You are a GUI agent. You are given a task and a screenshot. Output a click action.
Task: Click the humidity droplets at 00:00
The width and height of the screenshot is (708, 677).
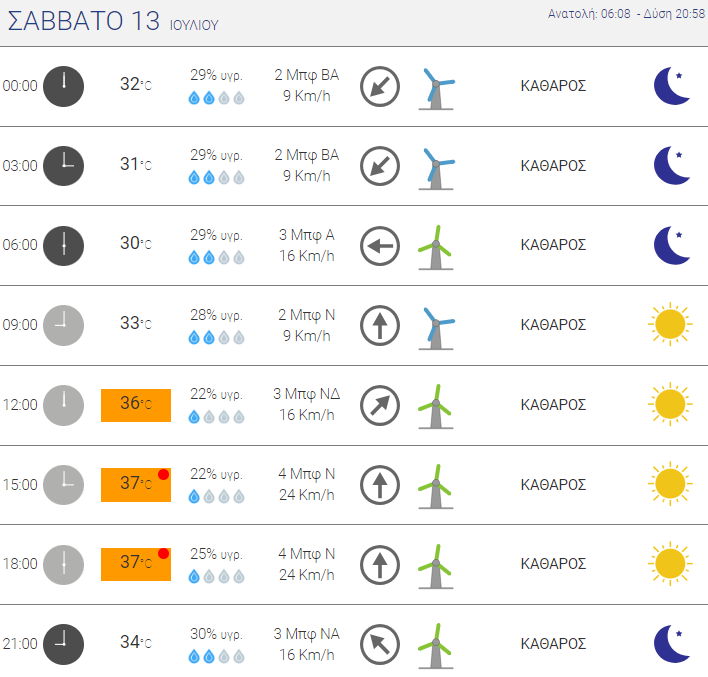click(x=216, y=98)
